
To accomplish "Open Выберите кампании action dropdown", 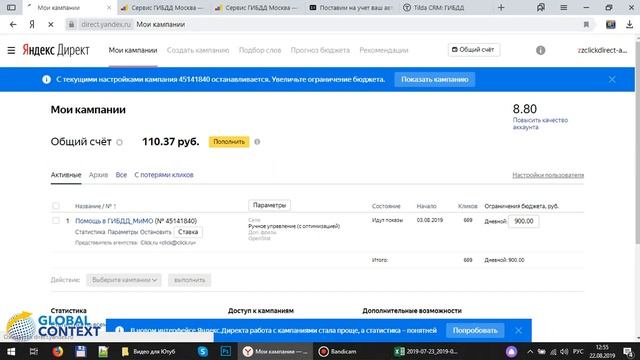I will [124, 280].
